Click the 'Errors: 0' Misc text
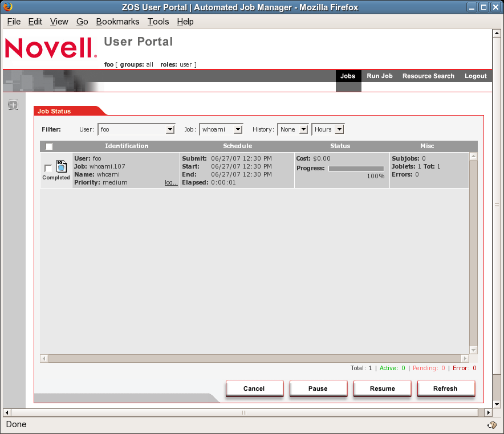 pyautogui.click(x=405, y=175)
